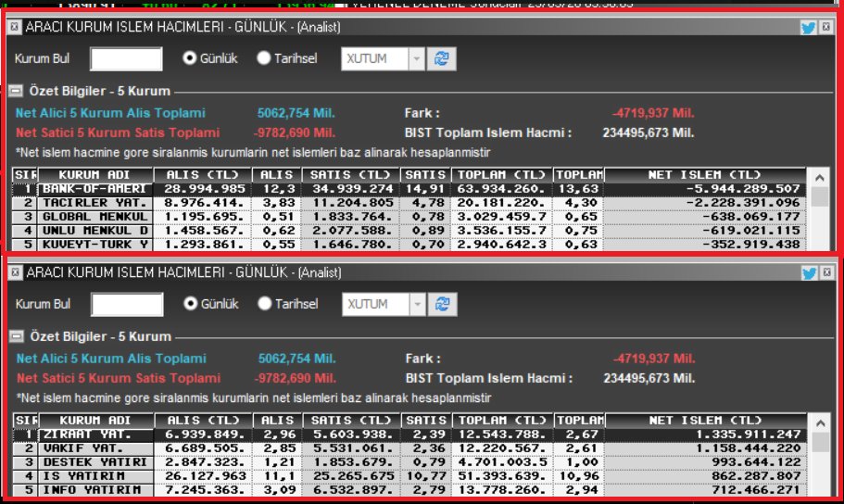Click the lower window's Kurum Bul input field
Image resolution: width=844 pixels, height=504 pixels.
pyautogui.click(x=127, y=304)
